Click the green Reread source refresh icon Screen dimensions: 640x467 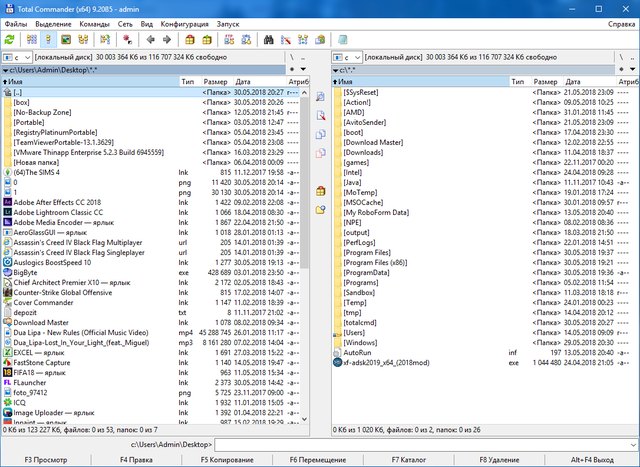tap(11, 39)
